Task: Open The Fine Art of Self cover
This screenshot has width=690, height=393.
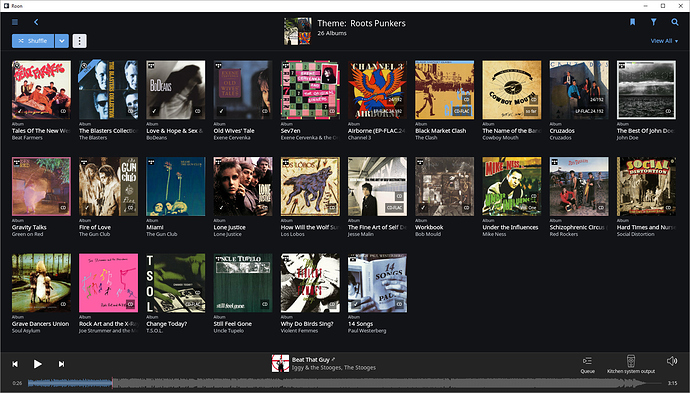Action: [377, 186]
